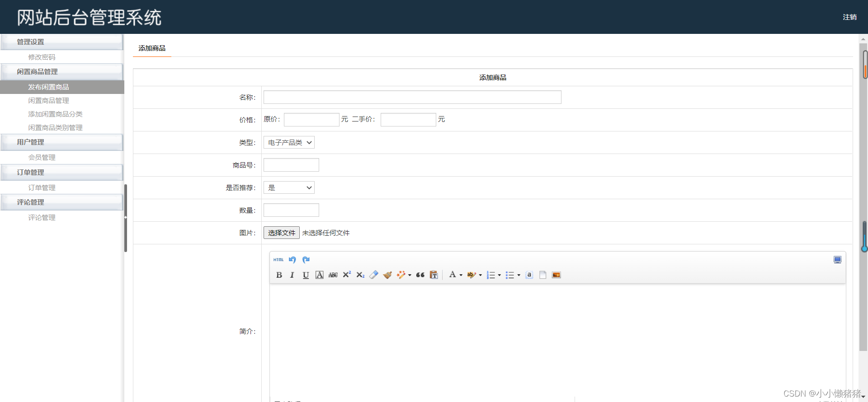
Task: Click the select-all icon
Action: (529, 275)
